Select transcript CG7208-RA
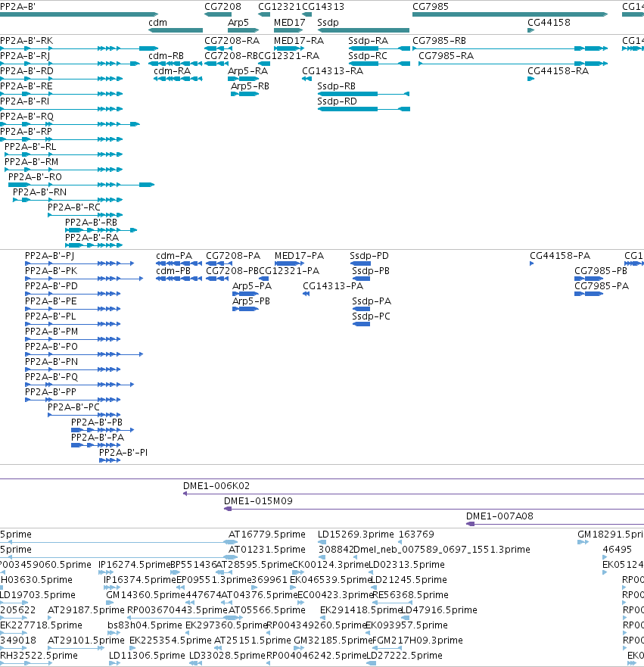This screenshot has height=667, width=644. point(219,48)
